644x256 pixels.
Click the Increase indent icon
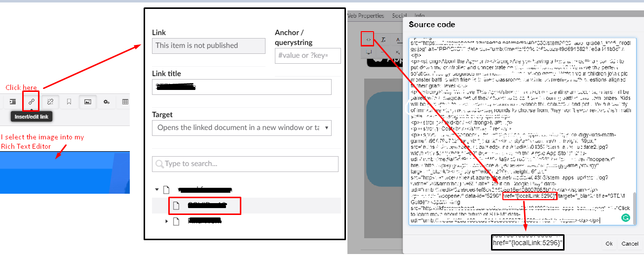click(13, 102)
